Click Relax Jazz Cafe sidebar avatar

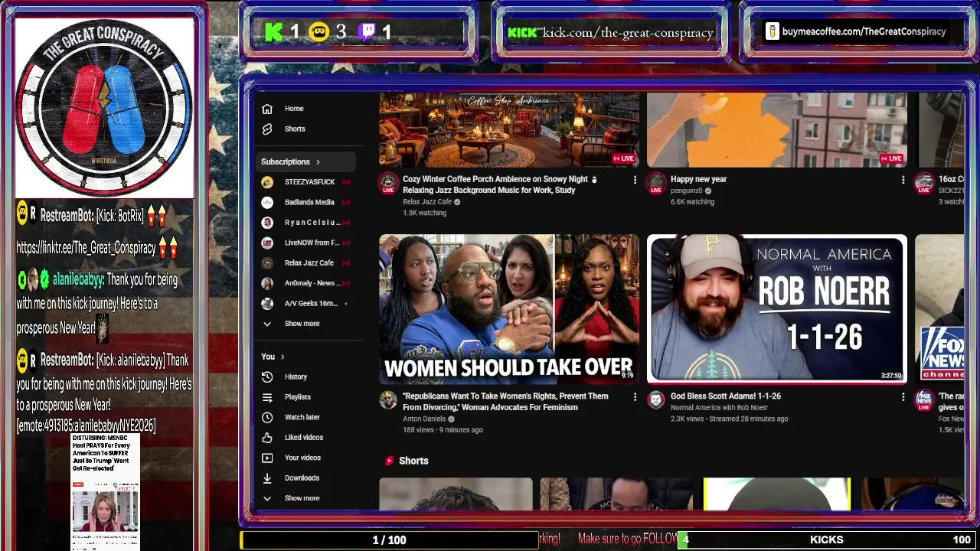[267, 263]
